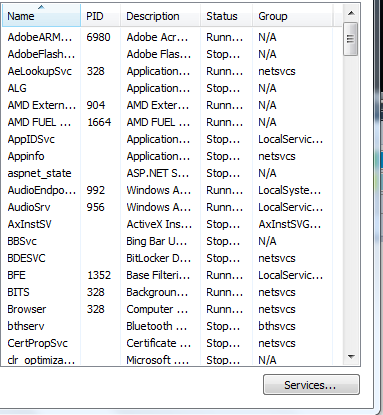
Task: Click PID 956 cell
Action: point(96,207)
